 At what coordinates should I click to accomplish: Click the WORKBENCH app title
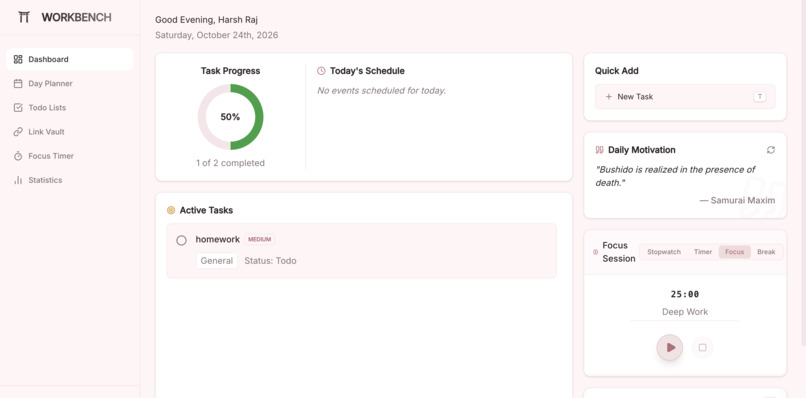pyautogui.click(x=76, y=17)
